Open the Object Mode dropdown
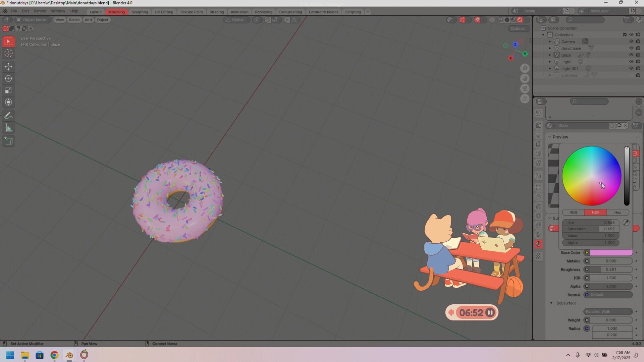 coord(33,20)
